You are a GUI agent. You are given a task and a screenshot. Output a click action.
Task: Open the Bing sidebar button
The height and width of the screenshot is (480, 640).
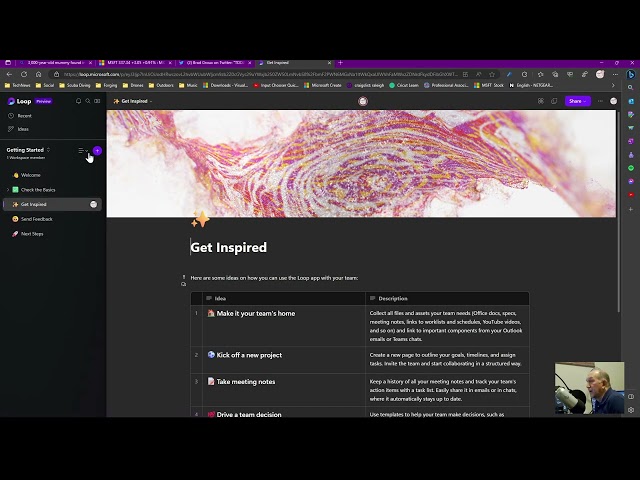[x=631, y=74]
